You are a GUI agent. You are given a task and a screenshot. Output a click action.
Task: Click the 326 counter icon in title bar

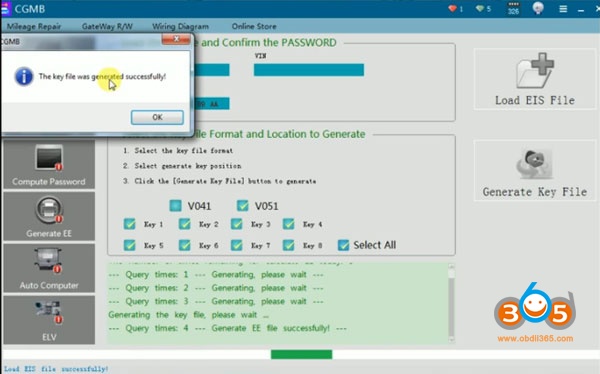click(x=513, y=8)
